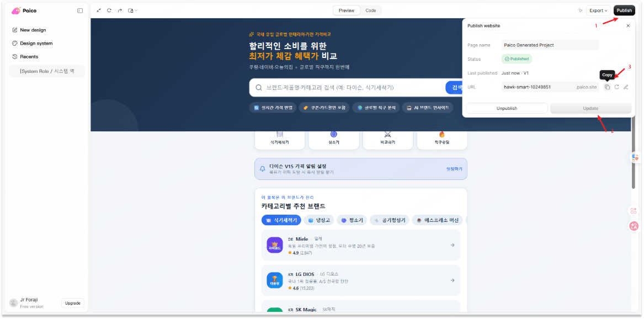Click the Published status badge

click(x=517, y=59)
